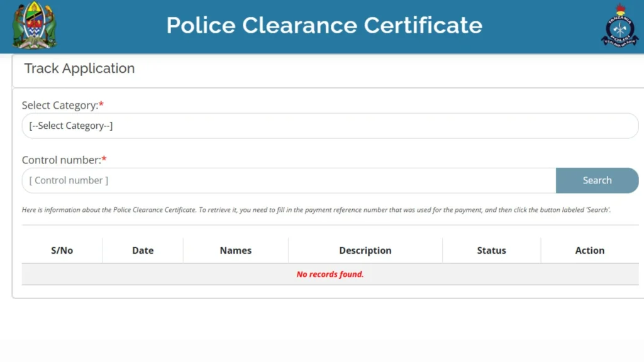Click the Police Clearance Certificate page title
The image size is (644, 362).
(324, 25)
